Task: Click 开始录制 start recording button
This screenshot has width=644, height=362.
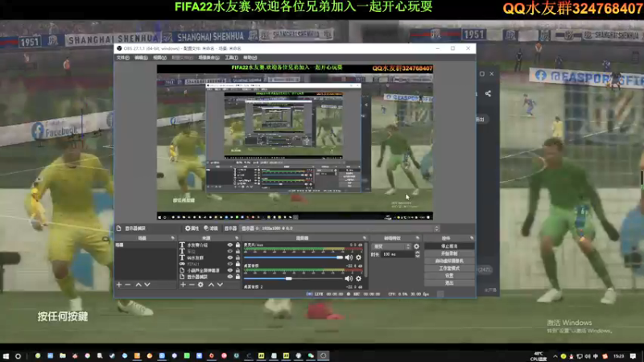Action: (449, 253)
